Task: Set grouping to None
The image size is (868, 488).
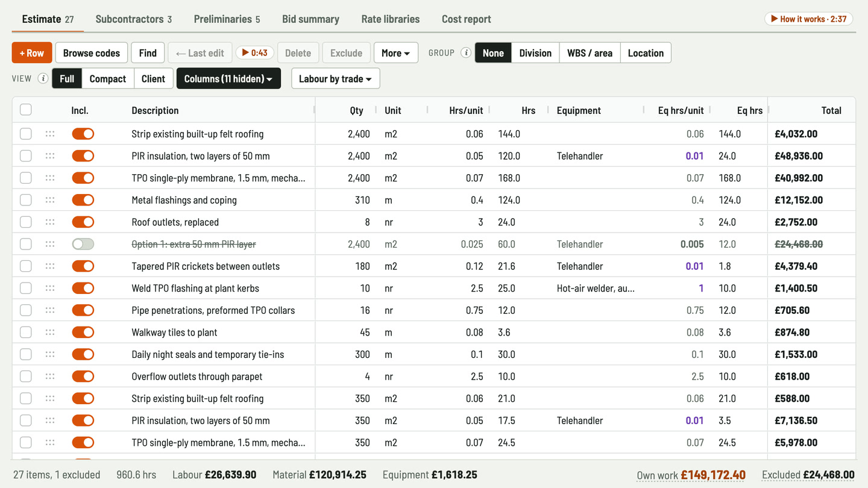Action: click(493, 53)
